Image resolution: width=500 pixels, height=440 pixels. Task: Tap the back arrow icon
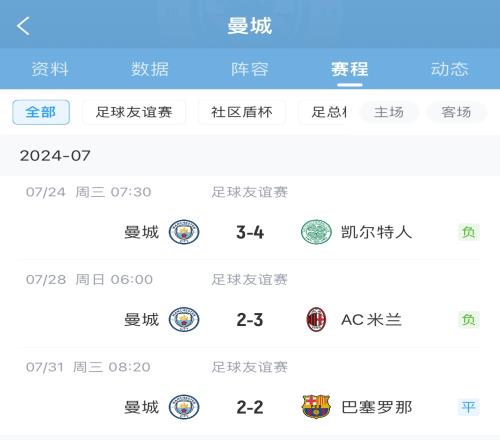(x=23, y=26)
